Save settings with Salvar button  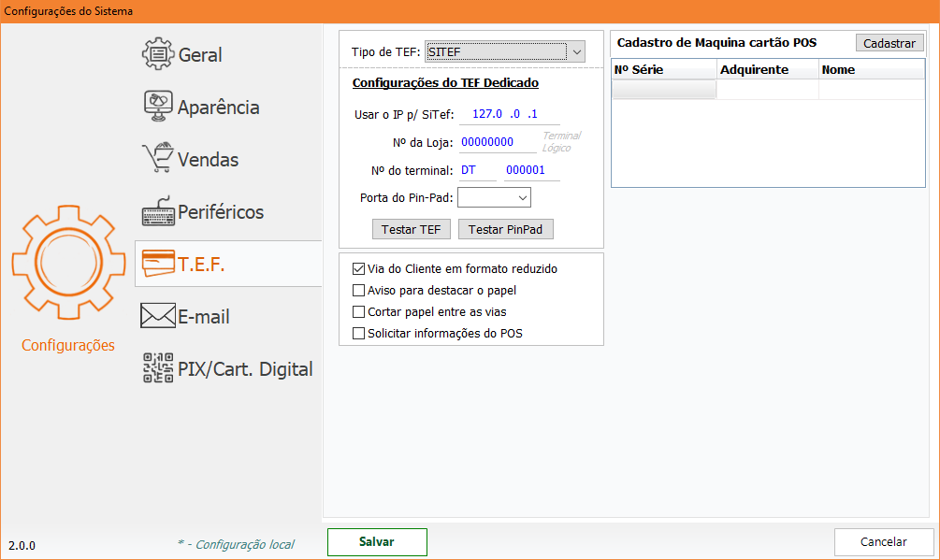(377, 542)
